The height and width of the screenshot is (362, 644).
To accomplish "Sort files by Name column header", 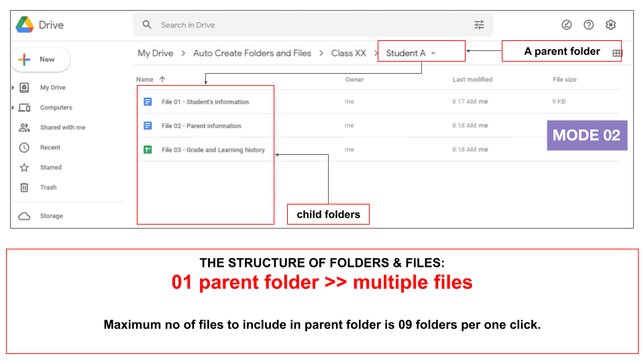I will click(x=145, y=79).
